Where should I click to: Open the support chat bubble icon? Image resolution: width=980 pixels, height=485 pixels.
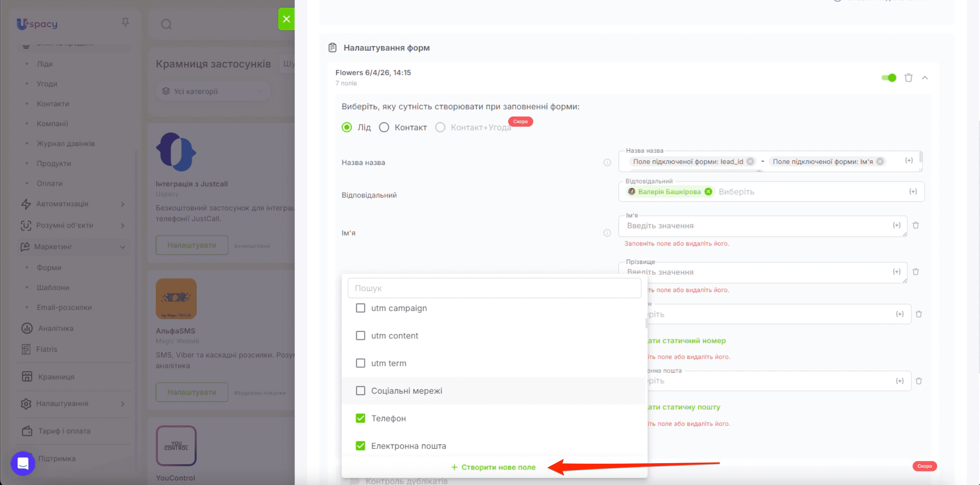pos(23,463)
